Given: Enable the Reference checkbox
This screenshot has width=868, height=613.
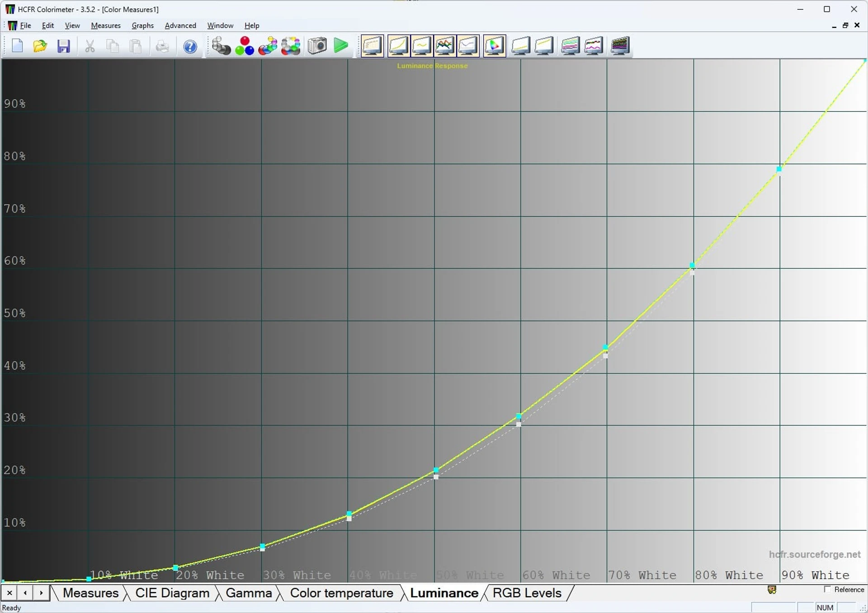Looking at the screenshot, I should pyautogui.click(x=827, y=590).
